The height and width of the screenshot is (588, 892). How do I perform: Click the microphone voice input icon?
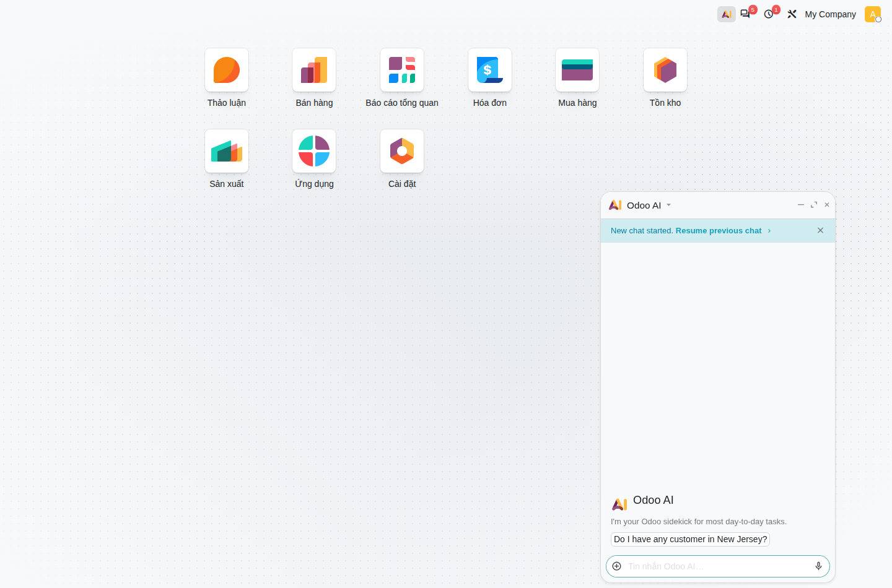pos(818,566)
